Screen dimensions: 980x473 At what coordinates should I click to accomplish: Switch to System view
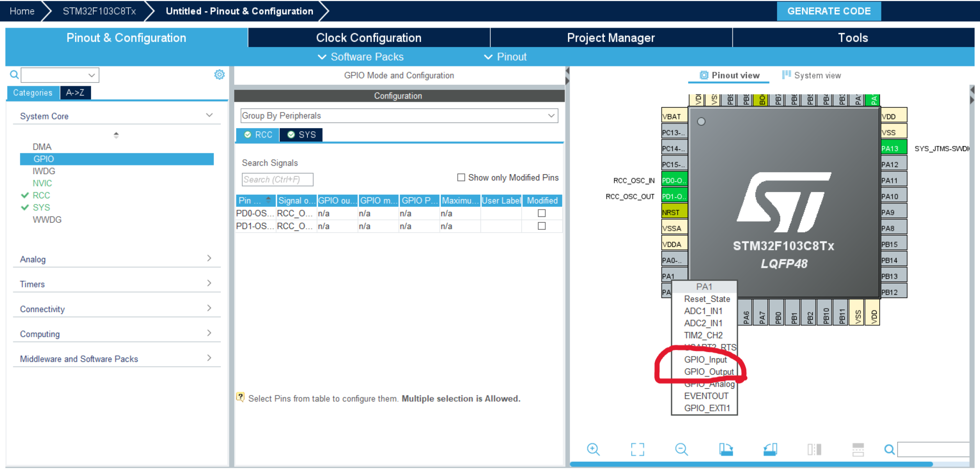point(811,75)
